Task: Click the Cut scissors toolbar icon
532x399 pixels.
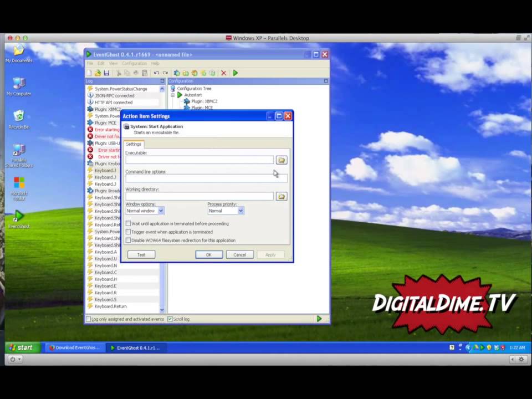Action: [x=119, y=73]
